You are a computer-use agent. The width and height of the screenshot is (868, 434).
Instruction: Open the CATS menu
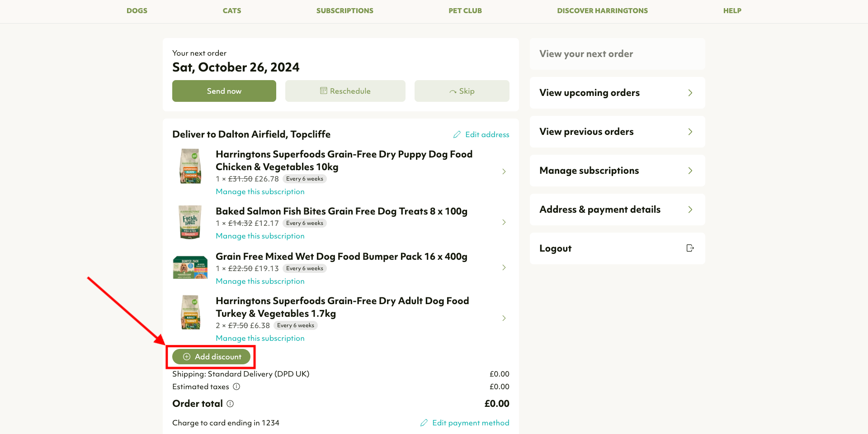[x=232, y=10]
